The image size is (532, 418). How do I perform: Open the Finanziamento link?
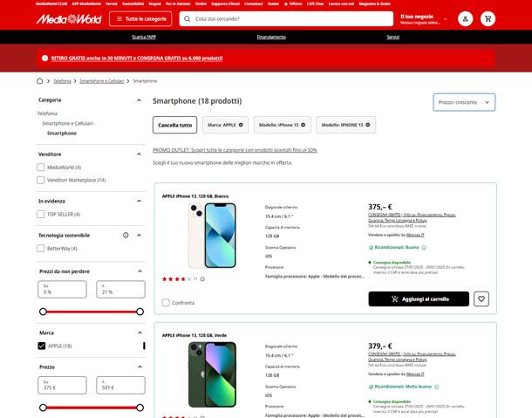coord(271,37)
